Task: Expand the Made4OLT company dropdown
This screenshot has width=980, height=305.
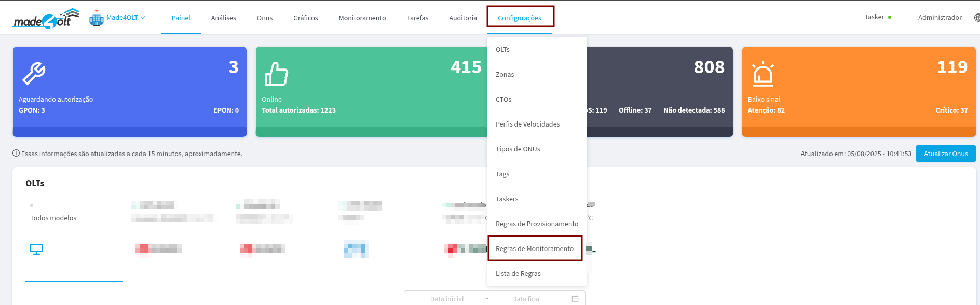Action: coord(125,18)
